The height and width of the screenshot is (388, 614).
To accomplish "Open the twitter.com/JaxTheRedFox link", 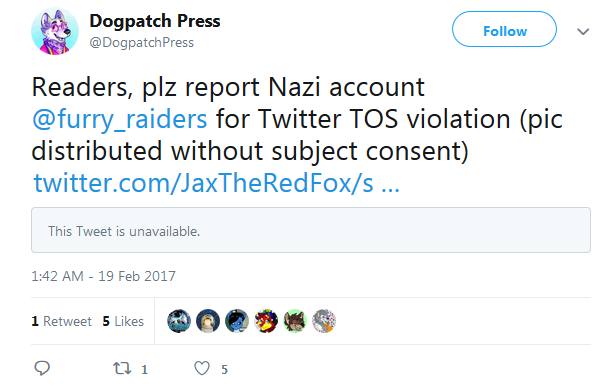I will 217,182.
